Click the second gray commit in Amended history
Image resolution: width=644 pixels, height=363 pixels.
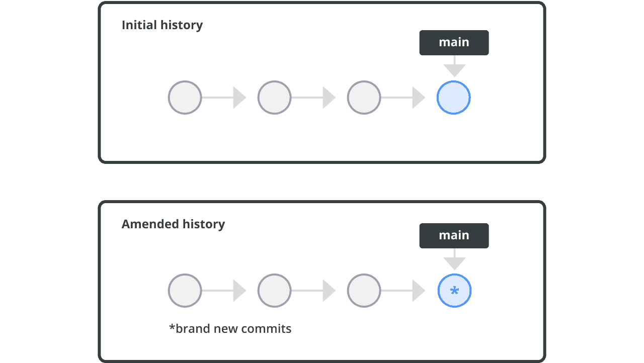(274, 291)
